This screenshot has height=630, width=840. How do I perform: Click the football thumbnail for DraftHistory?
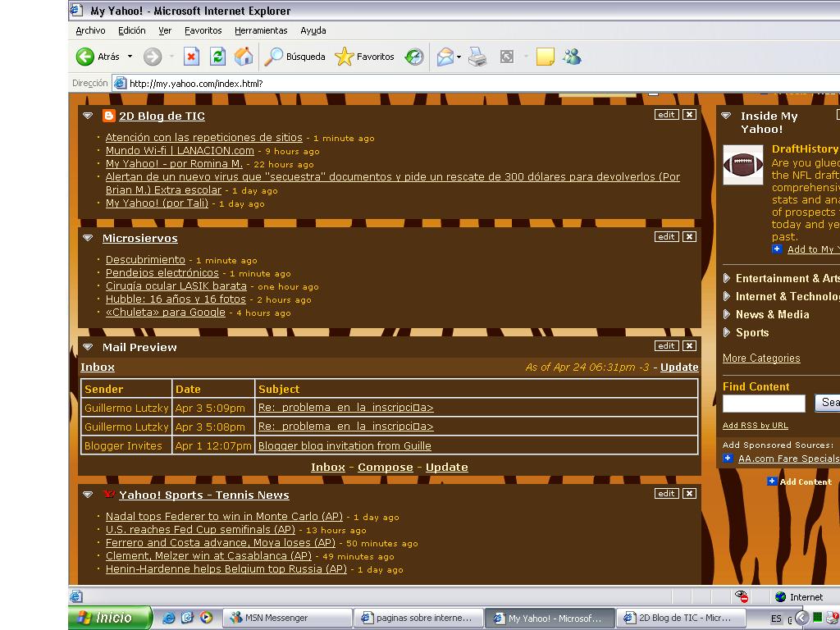pyautogui.click(x=743, y=165)
